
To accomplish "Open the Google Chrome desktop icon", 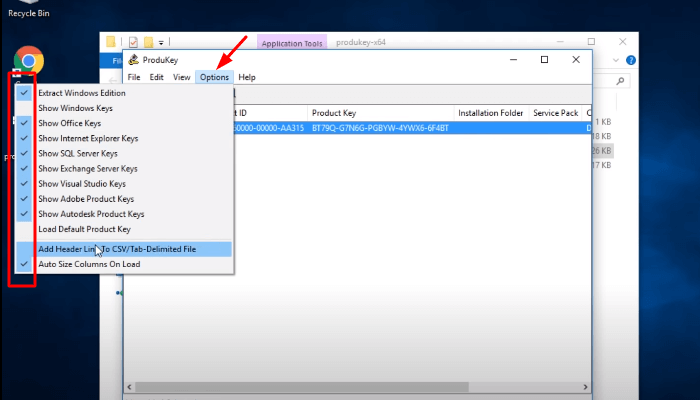I will pos(28,62).
